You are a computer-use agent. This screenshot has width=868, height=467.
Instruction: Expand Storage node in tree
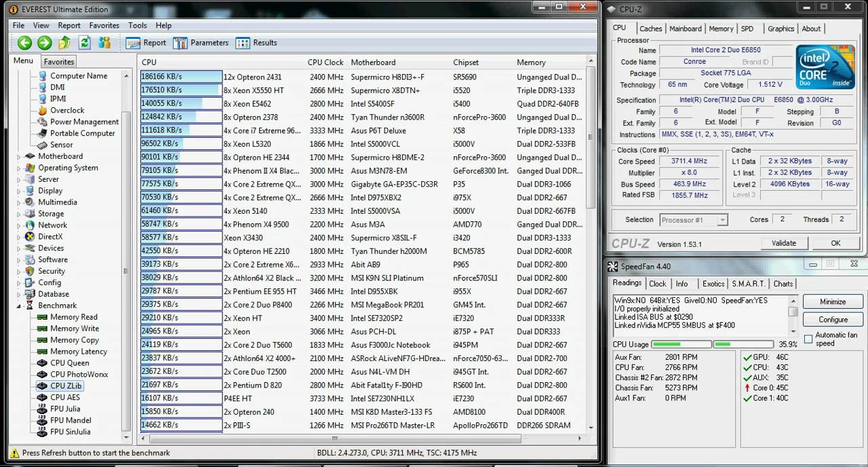20,214
